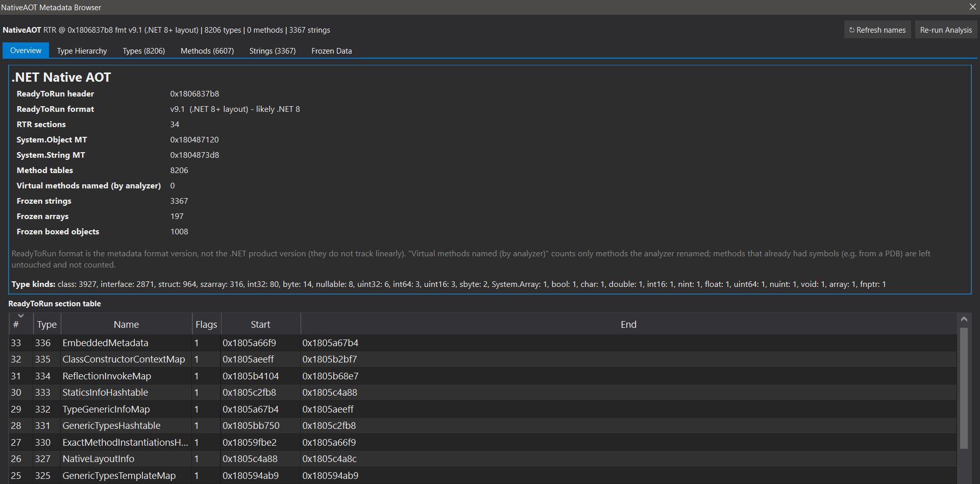Sort by the # column header
Image resolution: width=980 pixels, height=484 pixels.
point(21,324)
